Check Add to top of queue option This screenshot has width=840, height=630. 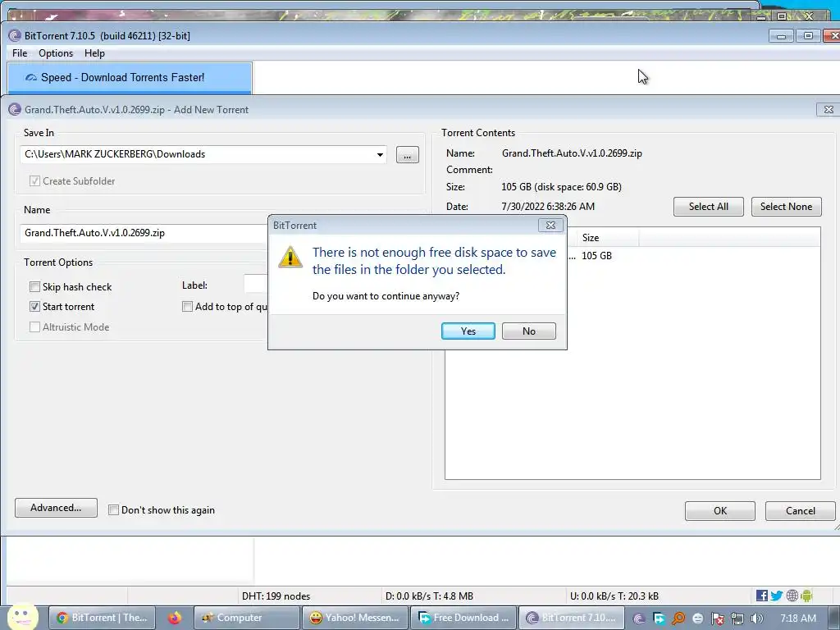(x=188, y=307)
